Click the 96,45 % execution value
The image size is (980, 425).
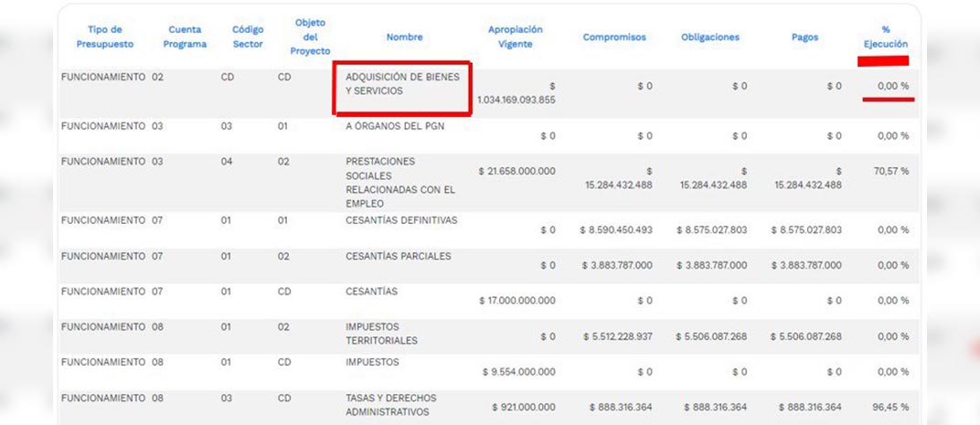tap(891, 407)
